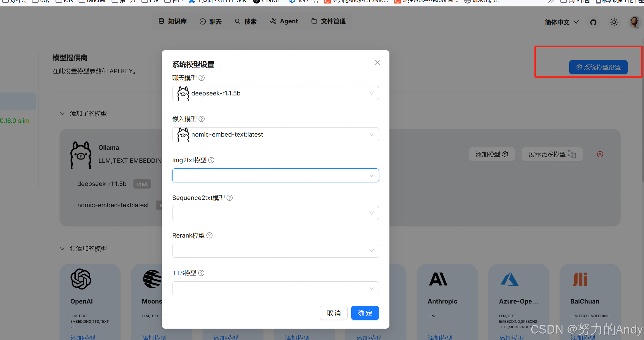Open the Rerank模型 dropdown
The image size is (644, 340).
(x=275, y=251)
